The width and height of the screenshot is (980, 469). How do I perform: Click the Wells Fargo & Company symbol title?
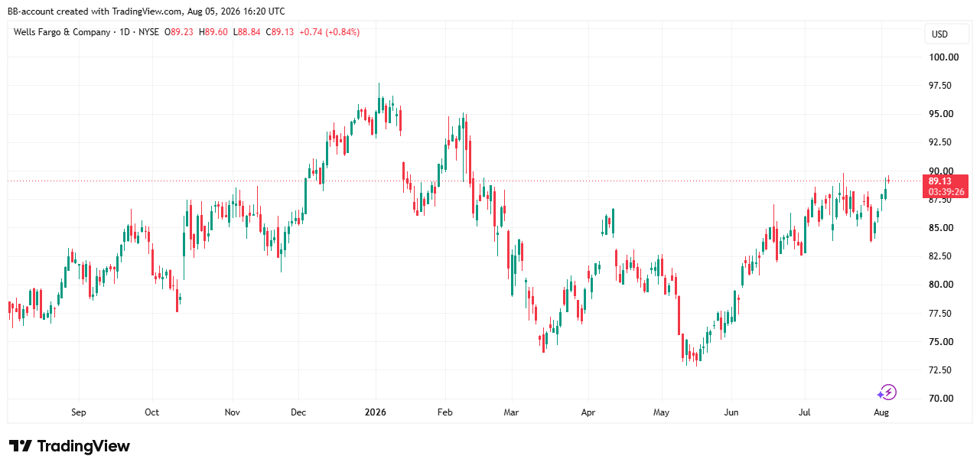(x=62, y=32)
